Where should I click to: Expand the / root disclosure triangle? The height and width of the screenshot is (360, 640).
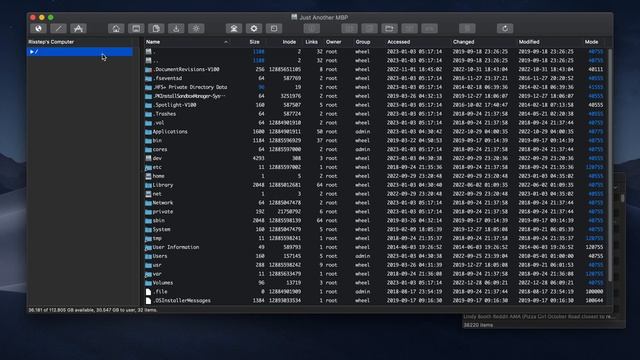[x=31, y=52]
